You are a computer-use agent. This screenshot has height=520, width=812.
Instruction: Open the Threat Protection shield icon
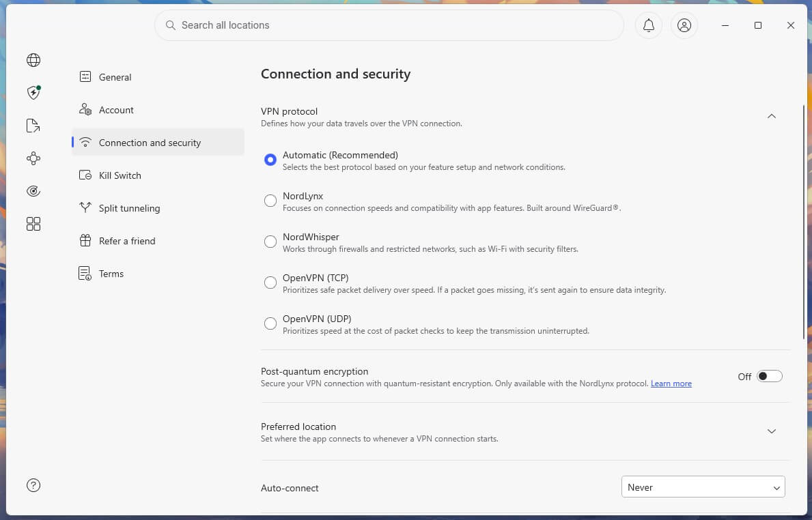(x=33, y=93)
